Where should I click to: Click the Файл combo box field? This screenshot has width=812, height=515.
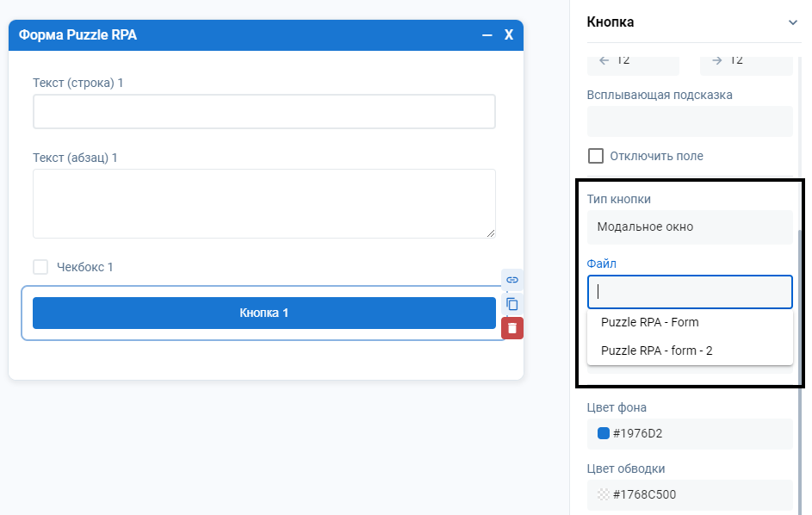pos(689,292)
